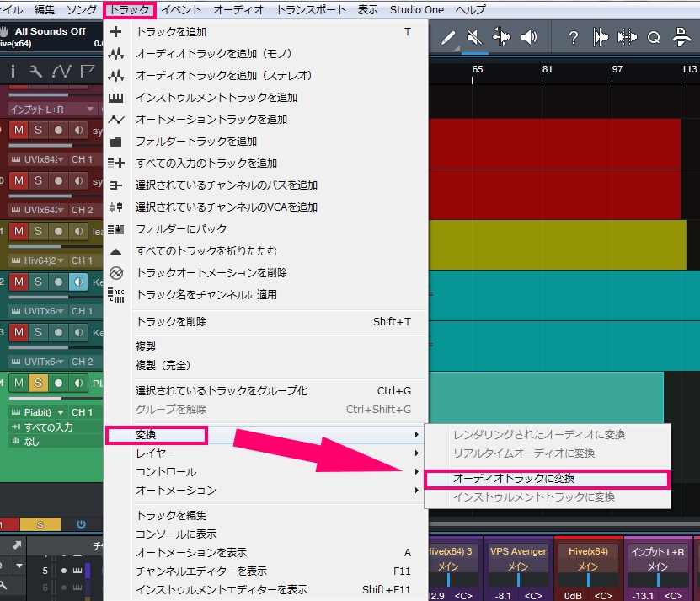This screenshot has height=601, width=700.
Task: Click the wrench track options icon
Action: pos(36,71)
